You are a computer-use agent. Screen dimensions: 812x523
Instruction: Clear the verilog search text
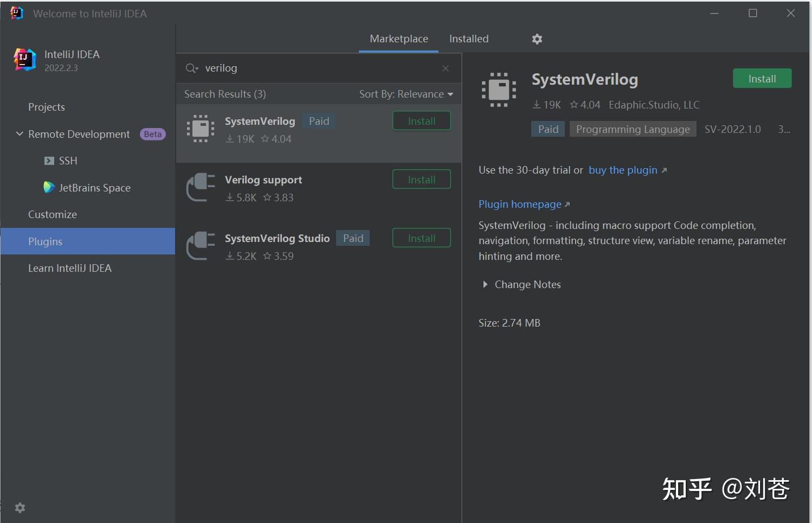click(446, 68)
